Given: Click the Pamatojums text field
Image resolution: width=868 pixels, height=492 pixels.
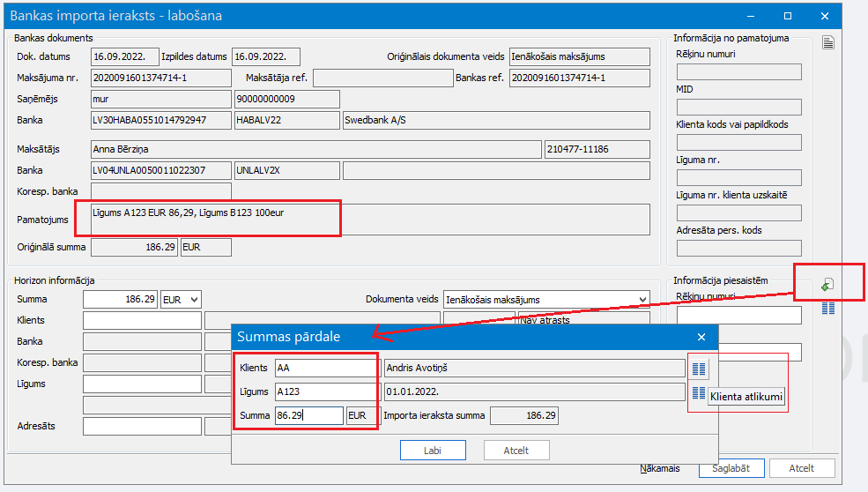Looking at the screenshot, I should [x=370, y=220].
